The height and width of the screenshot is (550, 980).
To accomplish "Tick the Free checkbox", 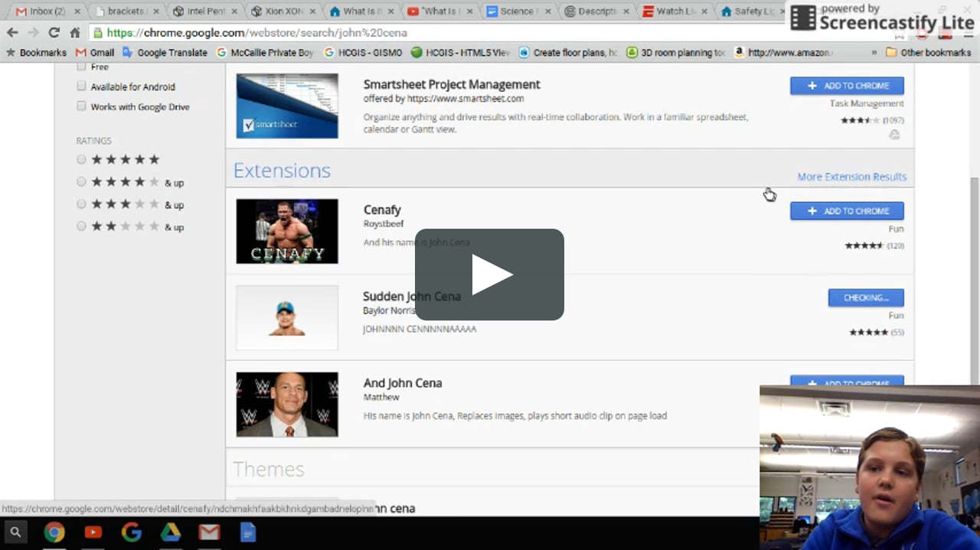I will [x=81, y=67].
